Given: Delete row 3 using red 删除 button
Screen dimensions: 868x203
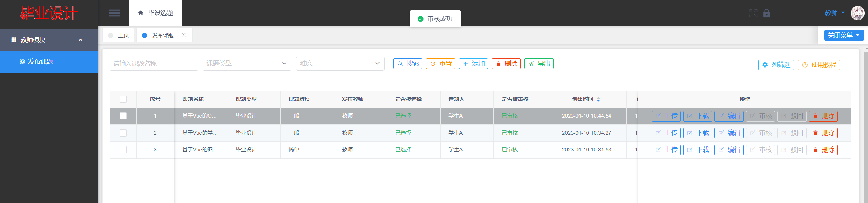Looking at the screenshot, I should [x=823, y=150].
